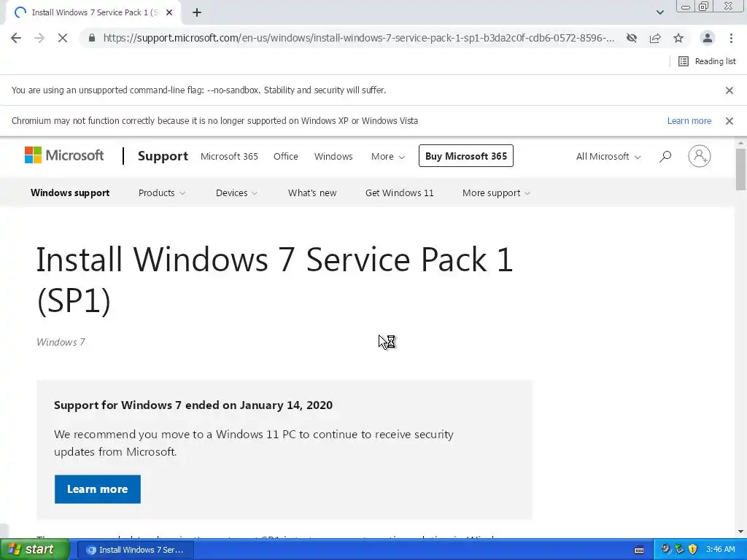Image resolution: width=747 pixels, height=560 pixels.
Task: Click the on-screen keyboard tray icon
Action: pyautogui.click(x=639, y=550)
